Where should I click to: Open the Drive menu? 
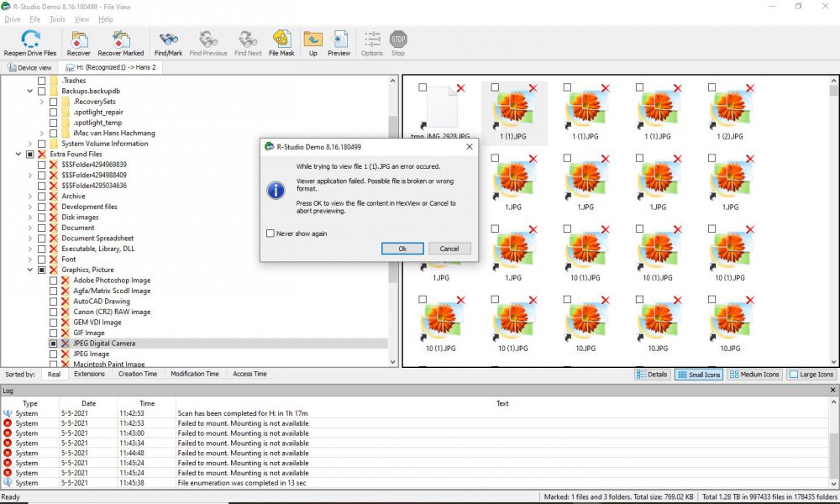pos(13,19)
